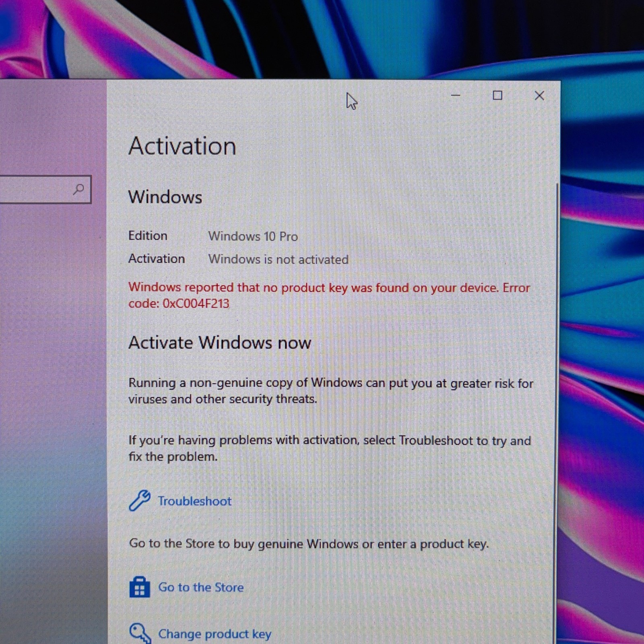Open the Go to the Store link
Image resolution: width=644 pixels, height=644 pixels.
pos(201,587)
